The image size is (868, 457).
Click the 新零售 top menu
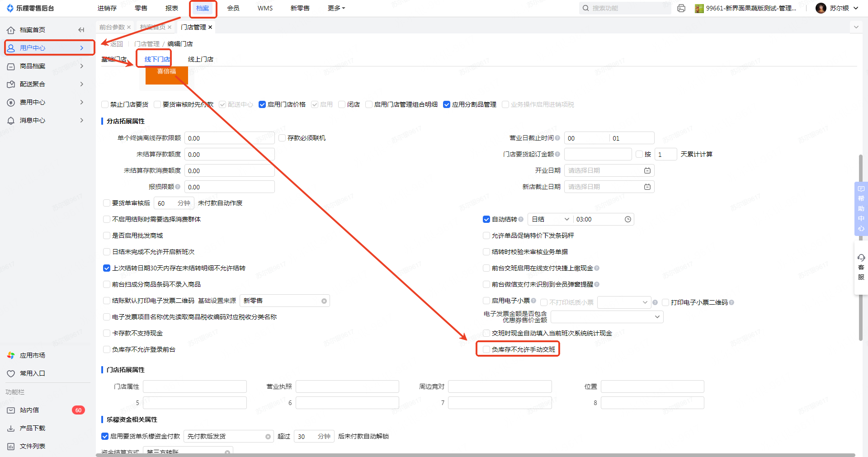[x=300, y=8]
